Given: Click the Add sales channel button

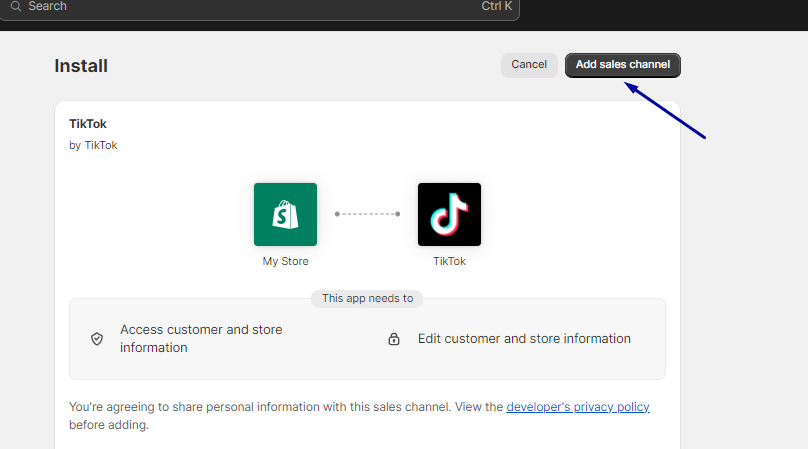Looking at the screenshot, I should click(622, 65).
